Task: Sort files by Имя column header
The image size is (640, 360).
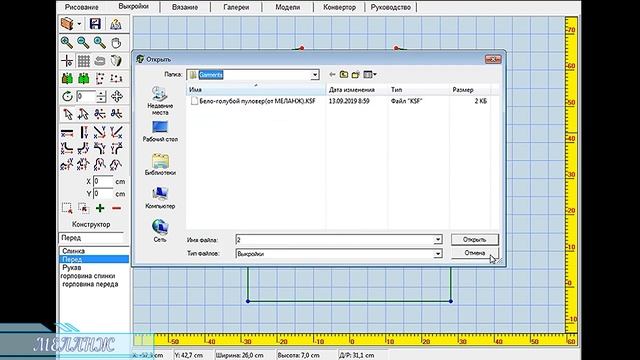Action: (x=256, y=89)
